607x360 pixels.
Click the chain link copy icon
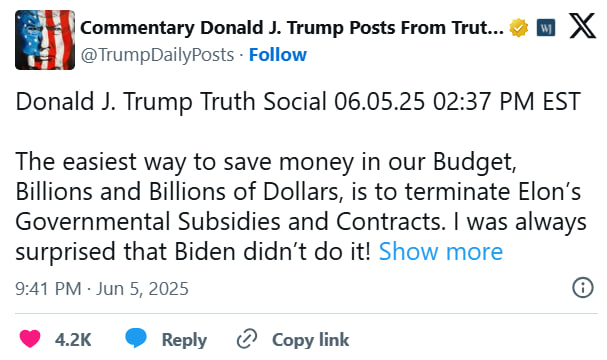point(247,339)
